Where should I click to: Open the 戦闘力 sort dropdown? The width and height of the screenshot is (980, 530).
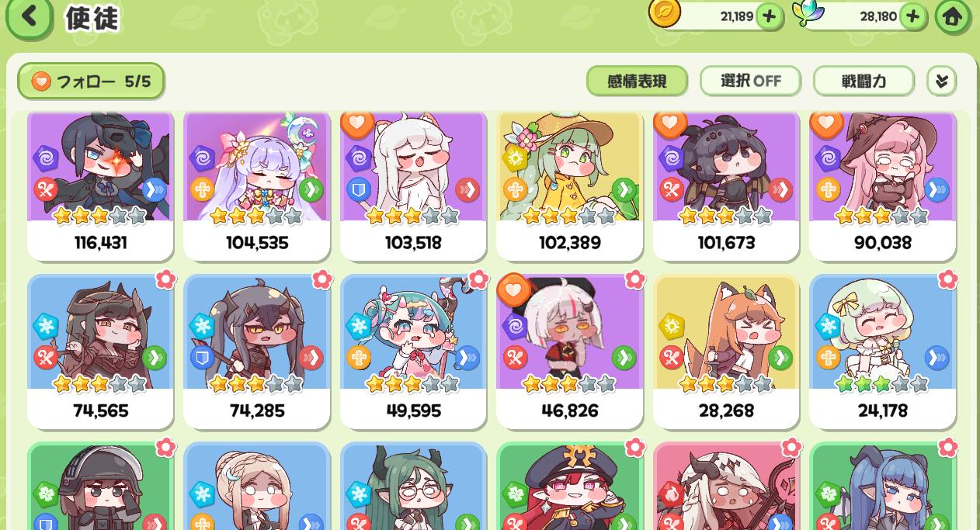tap(864, 81)
